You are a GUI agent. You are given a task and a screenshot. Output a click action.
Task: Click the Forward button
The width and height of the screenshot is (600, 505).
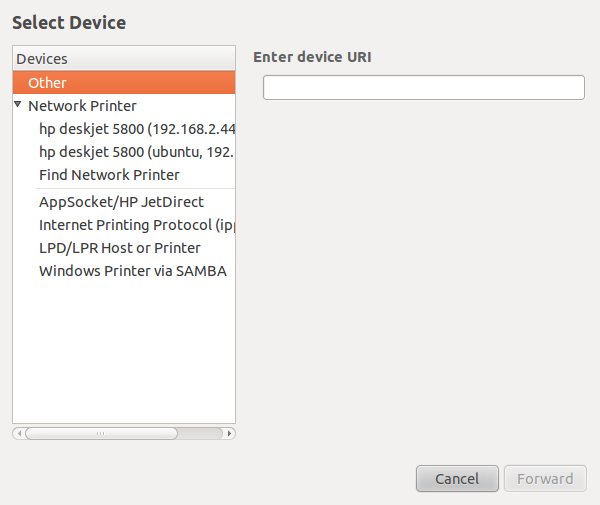coord(544,479)
